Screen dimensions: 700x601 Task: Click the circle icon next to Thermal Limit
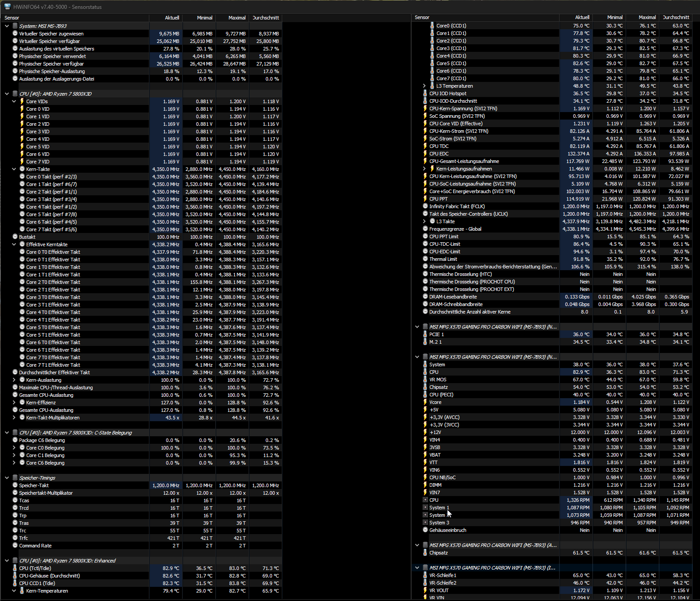pyautogui.click(x=425, y=259)
